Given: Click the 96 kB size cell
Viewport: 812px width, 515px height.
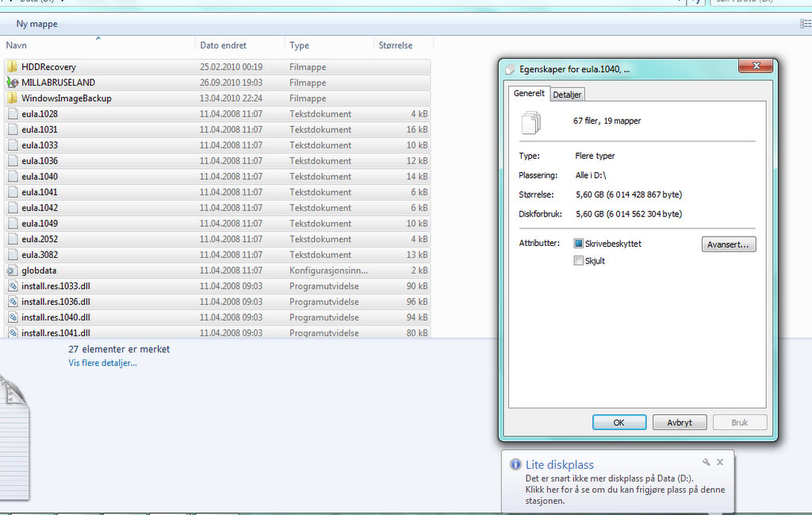Looking at the screenshot, I should click(417, 302).
